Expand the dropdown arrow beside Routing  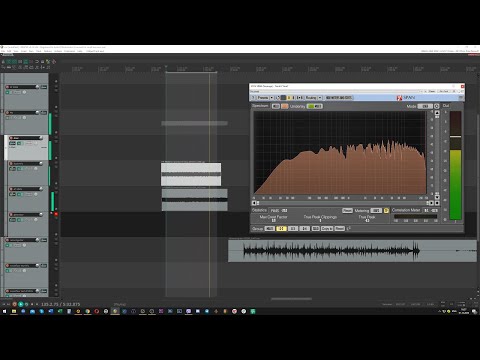[320, 98]
